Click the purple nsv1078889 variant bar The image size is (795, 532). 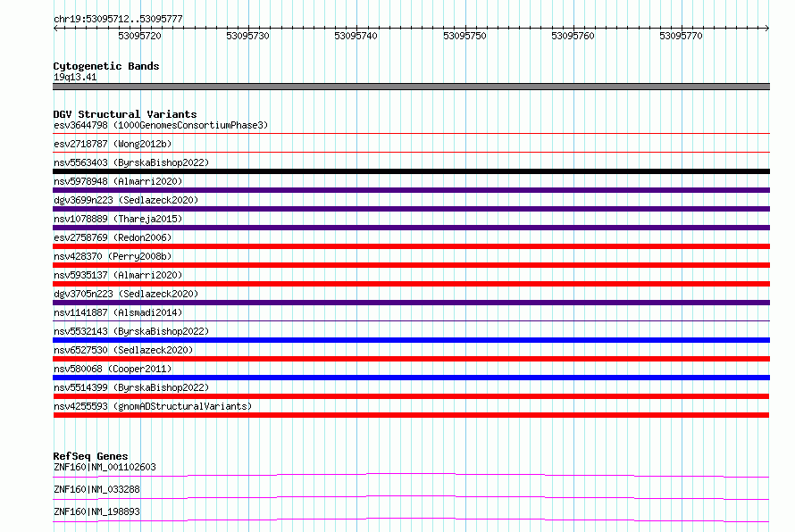click(411, 228)
